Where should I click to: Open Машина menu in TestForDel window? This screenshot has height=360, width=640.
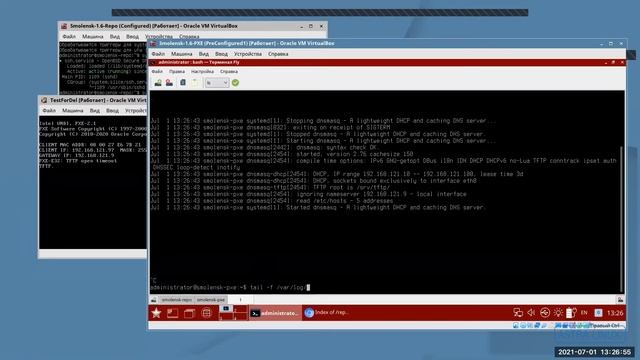(x=73, y=111)
